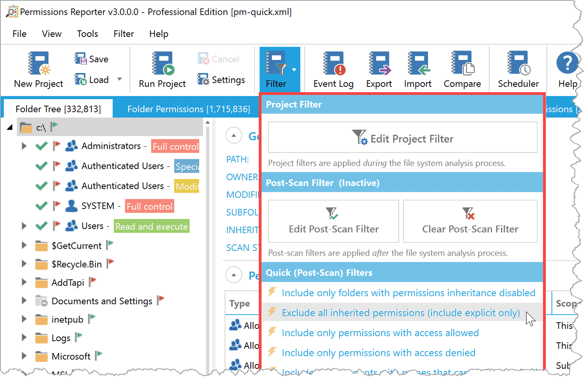Click the Full control label for Administrators

pos(175,146)
